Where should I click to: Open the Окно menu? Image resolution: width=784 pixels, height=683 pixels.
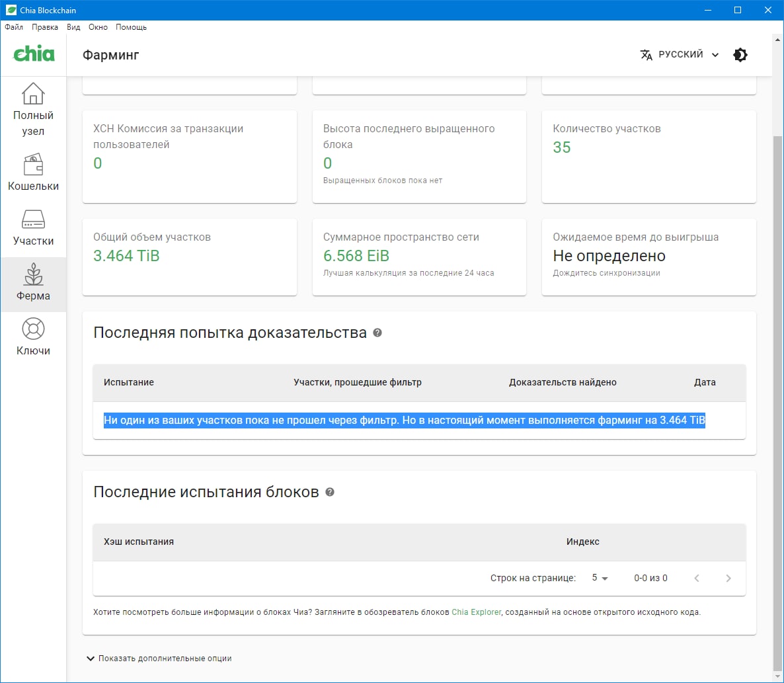coord(98,27)
